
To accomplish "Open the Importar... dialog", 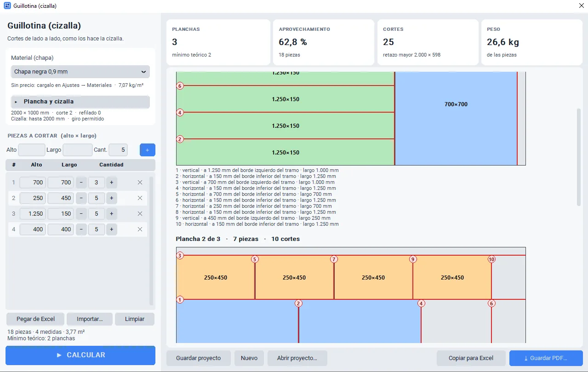I will click(x=90, y=319).
